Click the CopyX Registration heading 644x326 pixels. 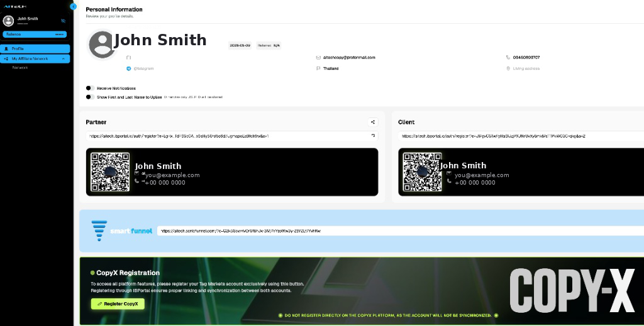128,273
